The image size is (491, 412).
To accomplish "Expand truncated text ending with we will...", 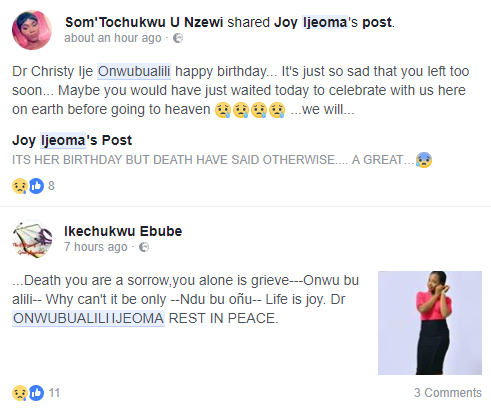I will click(322, 109).
